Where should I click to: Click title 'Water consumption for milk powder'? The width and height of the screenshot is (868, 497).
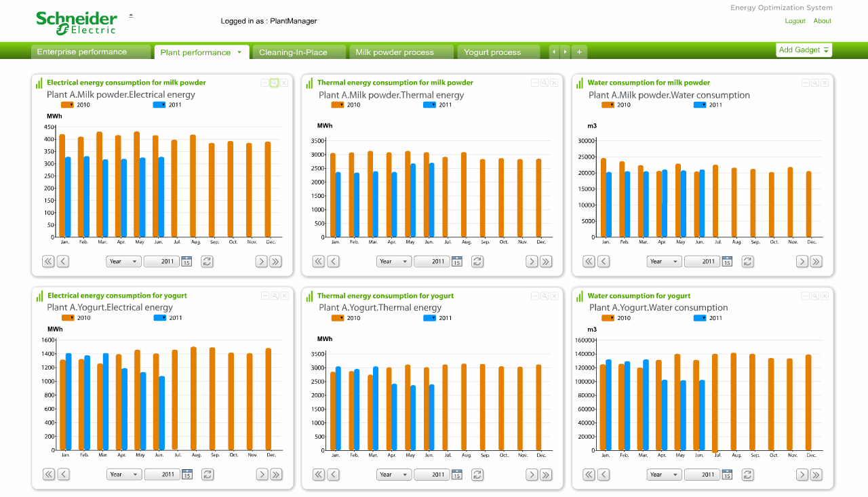[x=649, y=83]
